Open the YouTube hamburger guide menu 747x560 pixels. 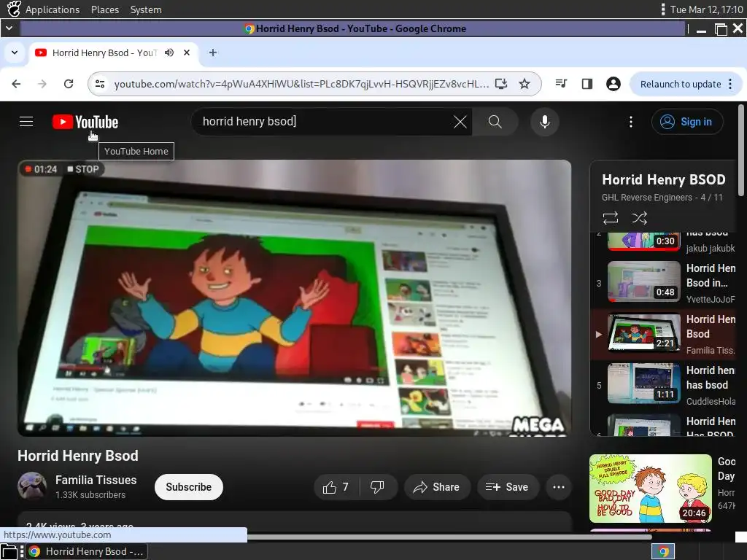click(26, 122)
